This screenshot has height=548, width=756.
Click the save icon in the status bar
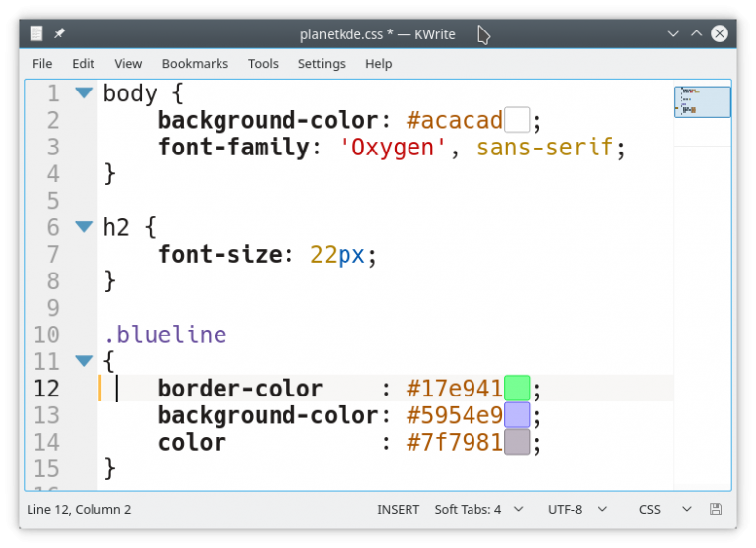click(716, 509)
